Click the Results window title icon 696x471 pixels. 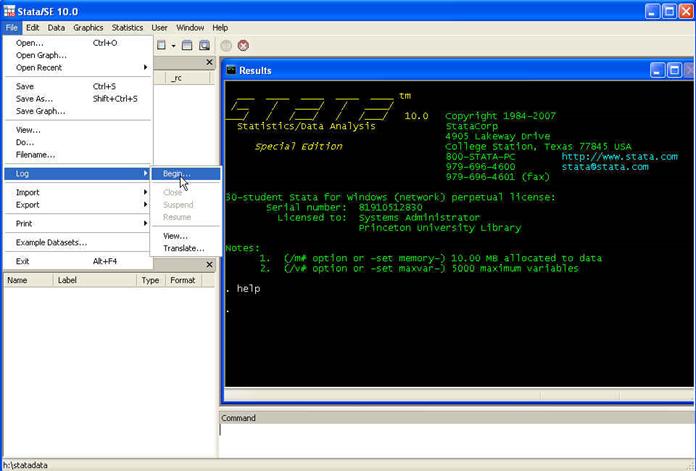pos(231,70)
